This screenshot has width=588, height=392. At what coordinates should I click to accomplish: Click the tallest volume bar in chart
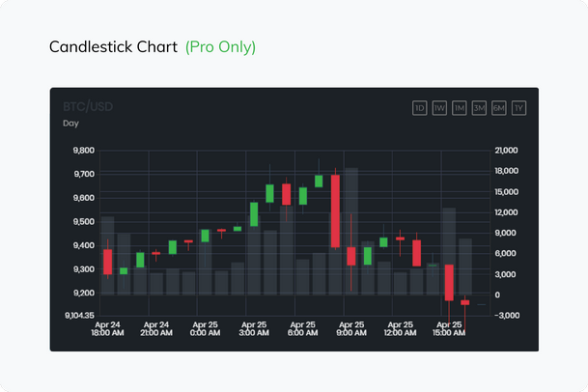coord(351,232)
